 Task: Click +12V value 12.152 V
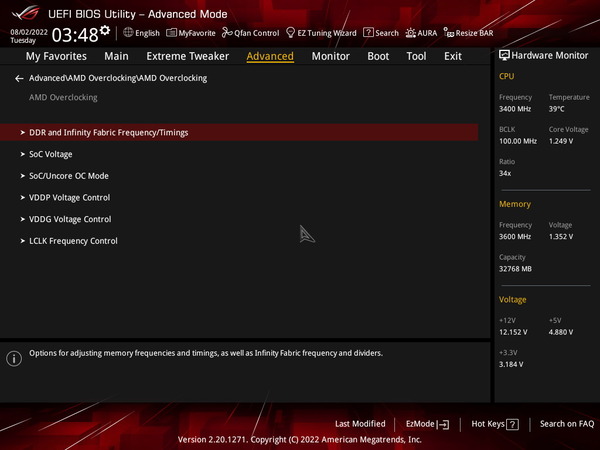pyautogui.click(x=513, y=332)
